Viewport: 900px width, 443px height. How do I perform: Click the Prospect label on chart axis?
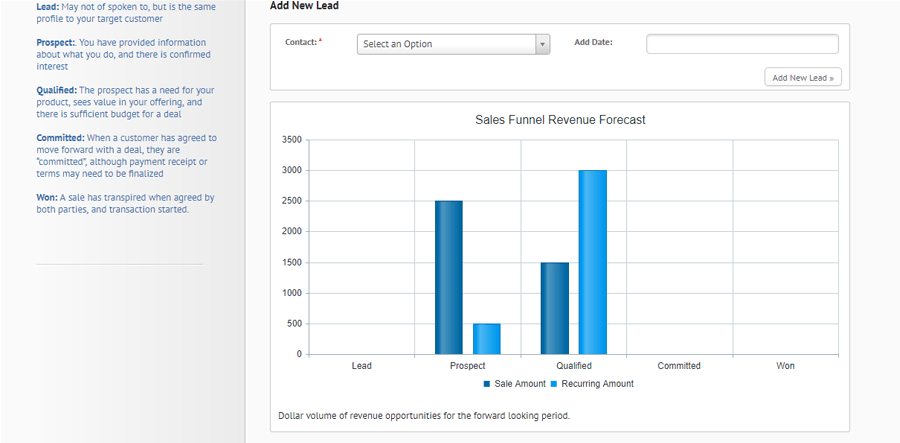tap(468, 366)
